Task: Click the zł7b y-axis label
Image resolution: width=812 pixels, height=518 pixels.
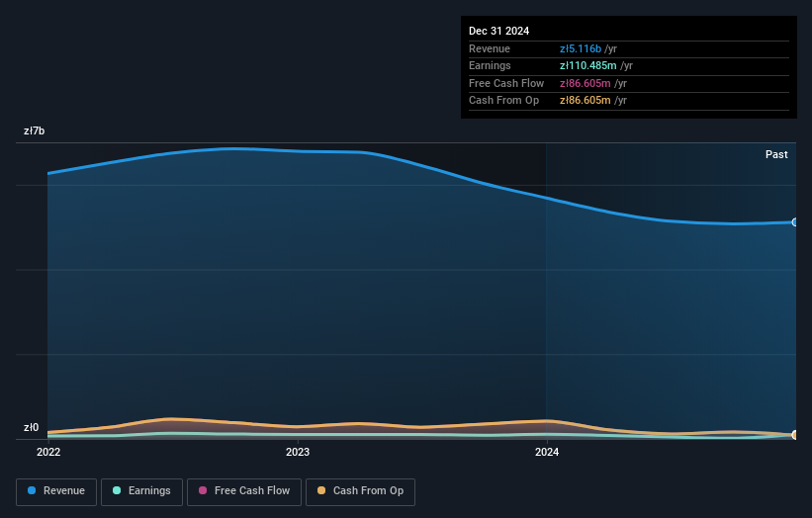Action: [35, 130]
